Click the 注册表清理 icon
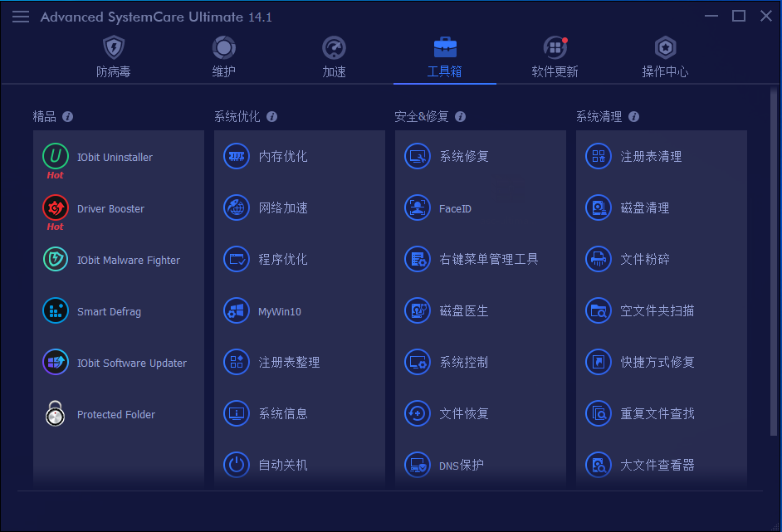Screen dimensions: 782x532 (x=599, y=156)
